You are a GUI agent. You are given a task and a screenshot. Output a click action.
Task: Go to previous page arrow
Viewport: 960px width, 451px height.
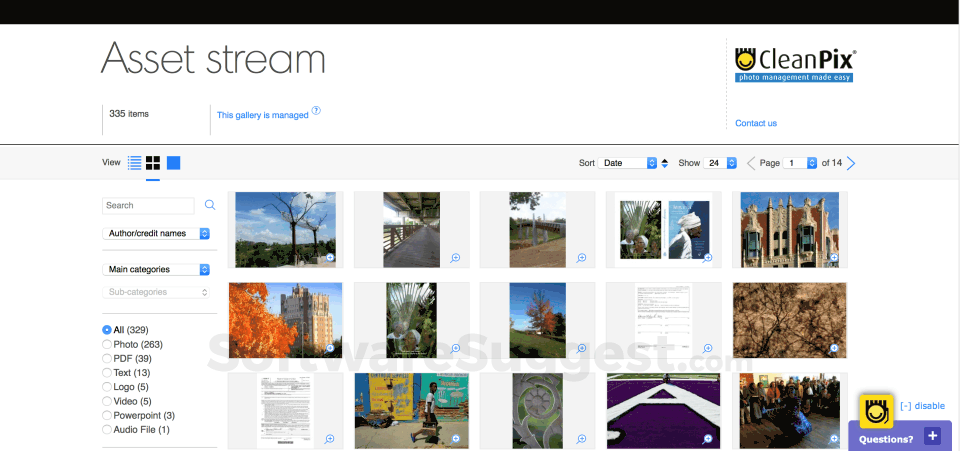tap(751, 163)
